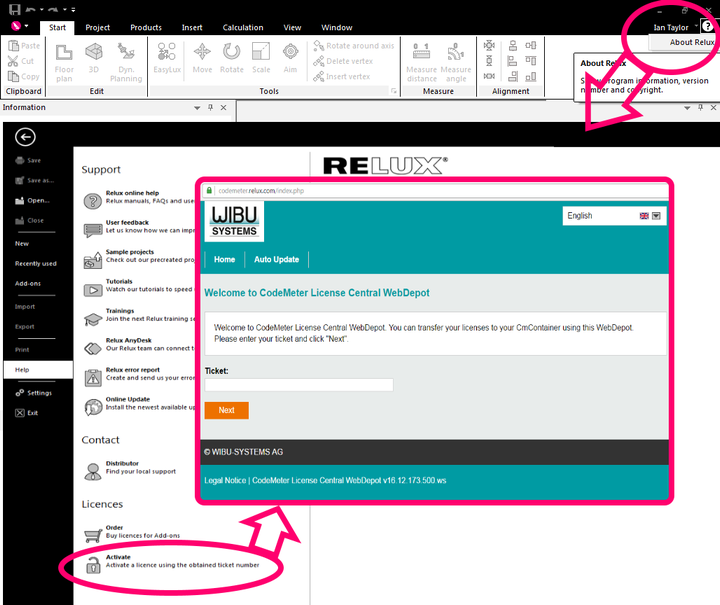Select the Floor plan tool
This screenshot has height=605, width=720.
tap(64, 61)
